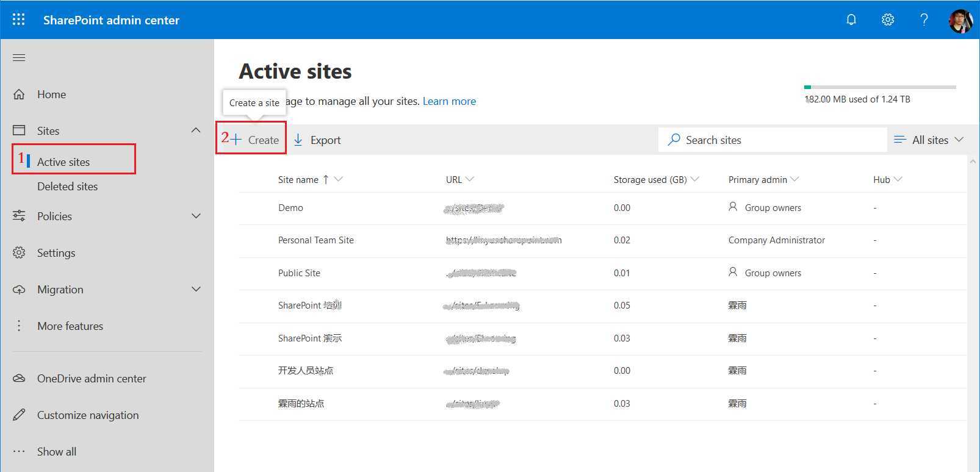Image resolution: width=980 pixels, height=472 pixels.
Task: Open the app launcher waffle icon
Action: click(x=19, y=20)
